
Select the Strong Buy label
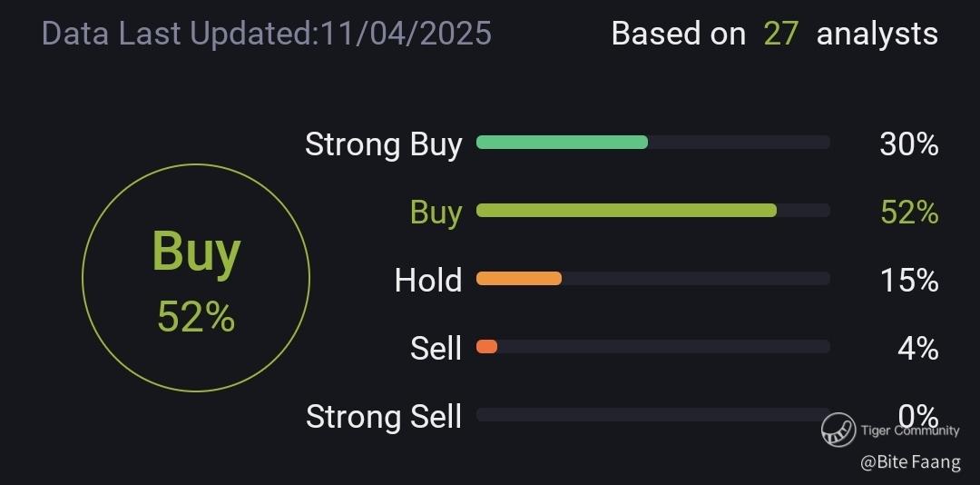coord(383,144)
